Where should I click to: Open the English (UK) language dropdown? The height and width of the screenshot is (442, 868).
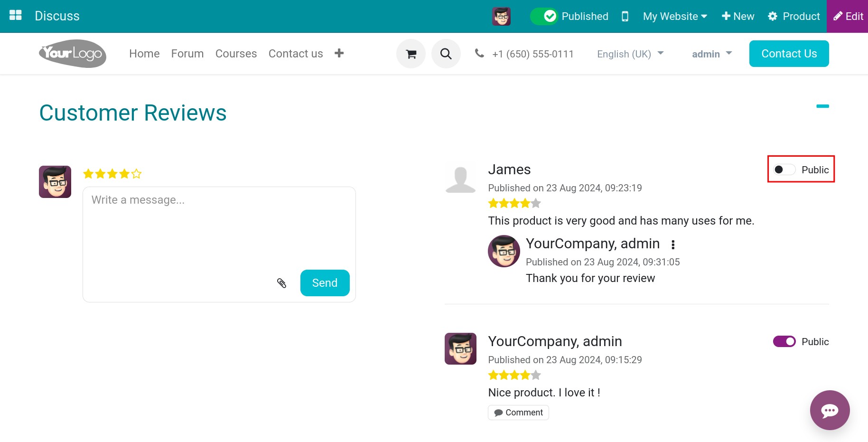(630, 54)
